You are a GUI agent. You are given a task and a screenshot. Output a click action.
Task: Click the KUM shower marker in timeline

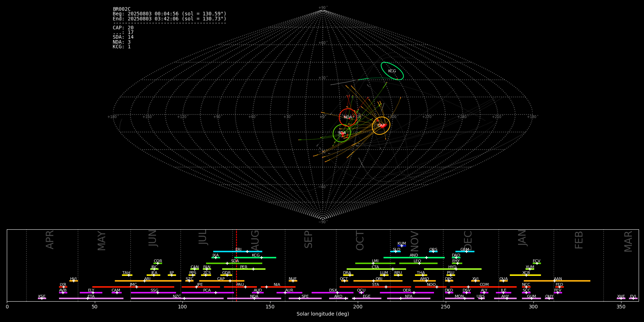click(x=401, y=246)
